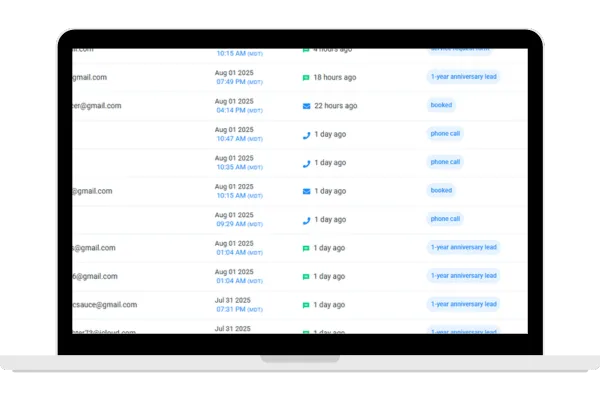Select the phone call tag in the 10:47 AM row
600x400 pixels.
[445, 134]
